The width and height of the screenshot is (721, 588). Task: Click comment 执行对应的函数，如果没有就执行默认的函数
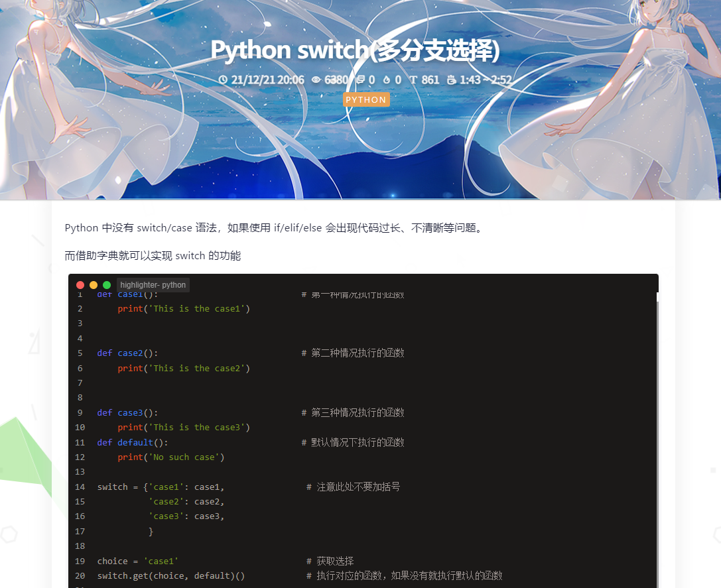(x=405, y=575)
